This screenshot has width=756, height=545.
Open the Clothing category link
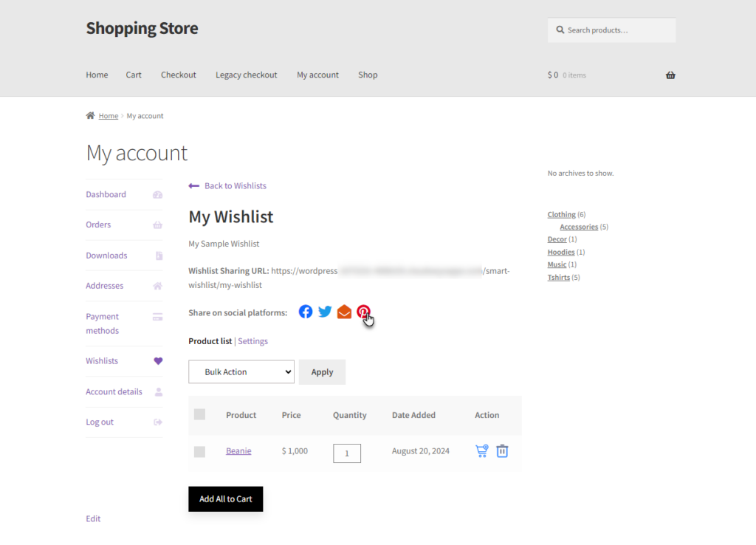point(561,215)
